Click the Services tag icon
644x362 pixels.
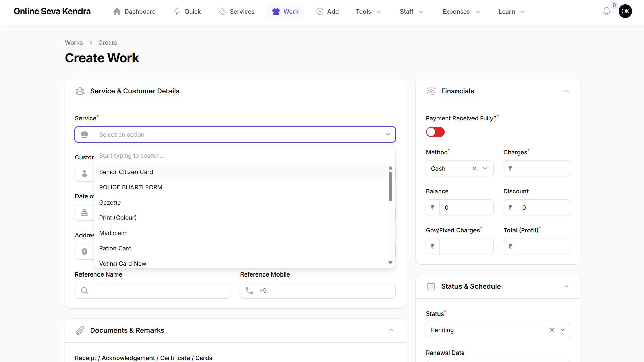tap(222, 12)
